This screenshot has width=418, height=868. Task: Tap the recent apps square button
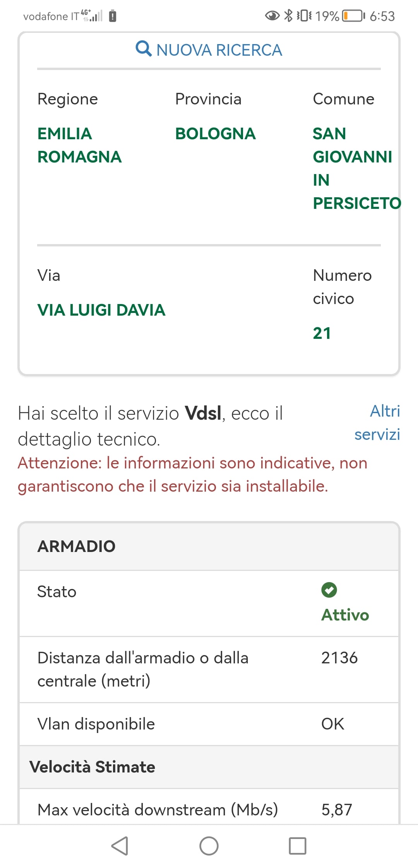coord(298,846)
